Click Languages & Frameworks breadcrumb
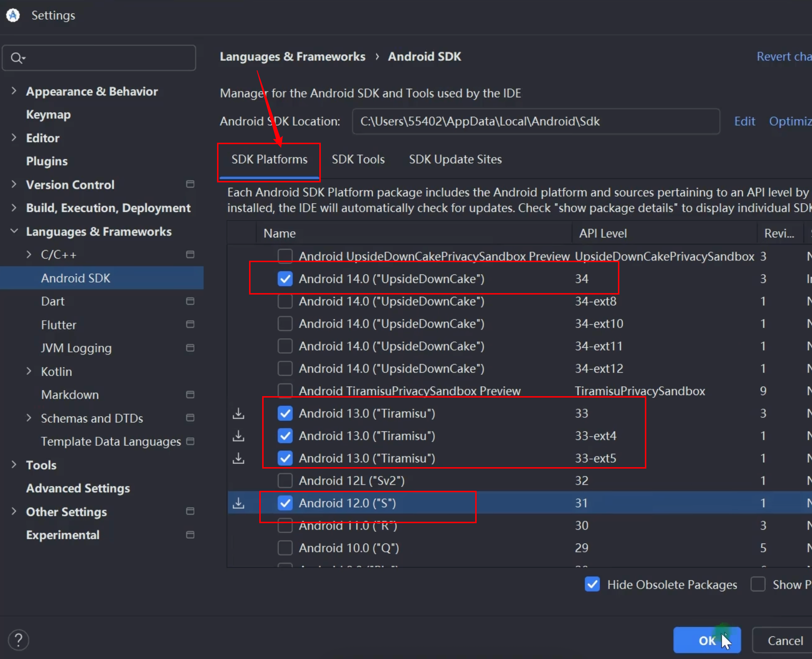 click(x=292, y=56)
